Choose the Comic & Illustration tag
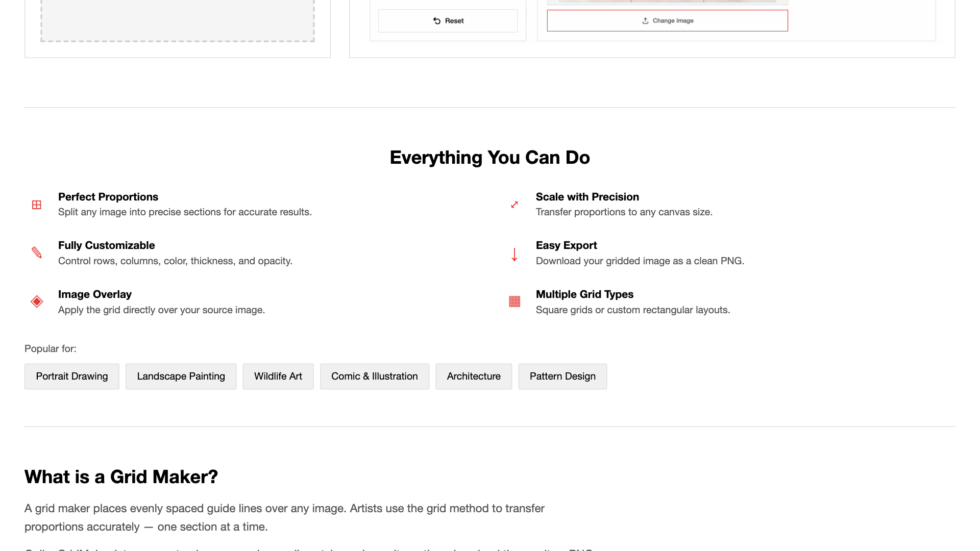The width and height of the screenshot is (980, 551). coord(375,377)
